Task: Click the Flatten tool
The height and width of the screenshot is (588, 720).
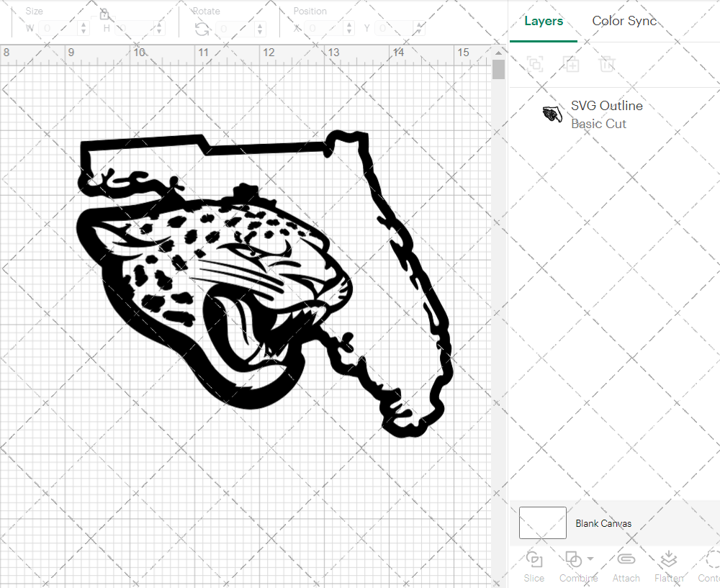Action: click(x=669, y=567)
